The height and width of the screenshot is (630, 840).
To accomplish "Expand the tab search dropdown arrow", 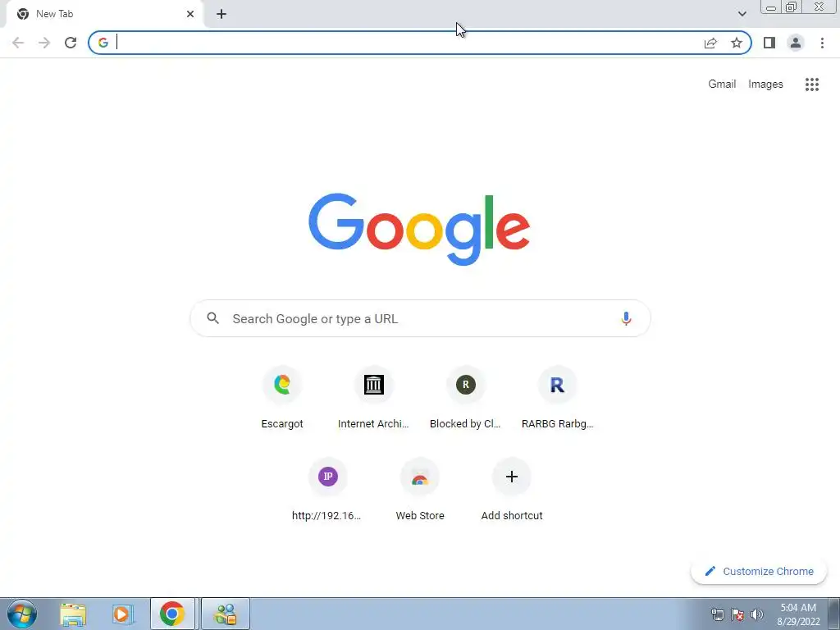I will coord(742,14).
